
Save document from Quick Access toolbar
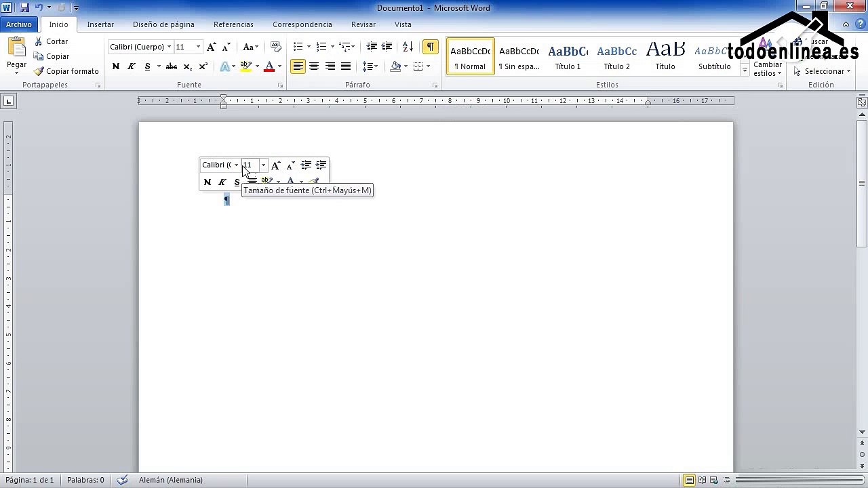click(x=24, y=7)
